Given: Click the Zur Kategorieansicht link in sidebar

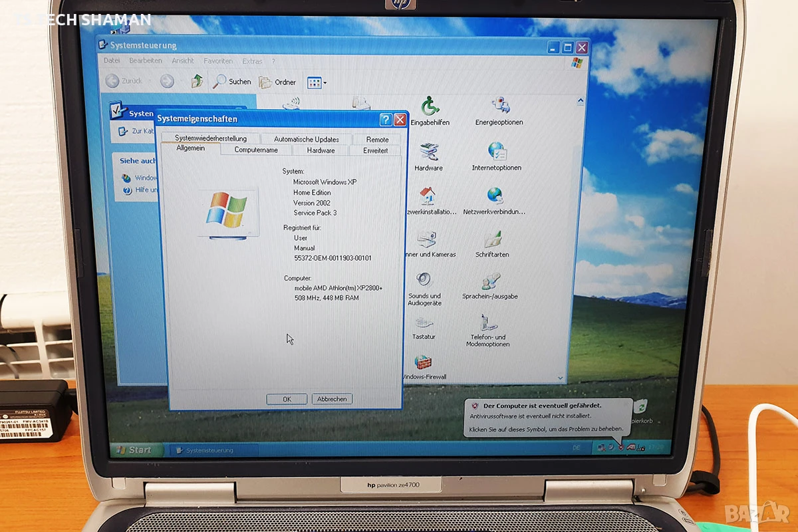Looking at the screenshot, I should tap(136, 131).
